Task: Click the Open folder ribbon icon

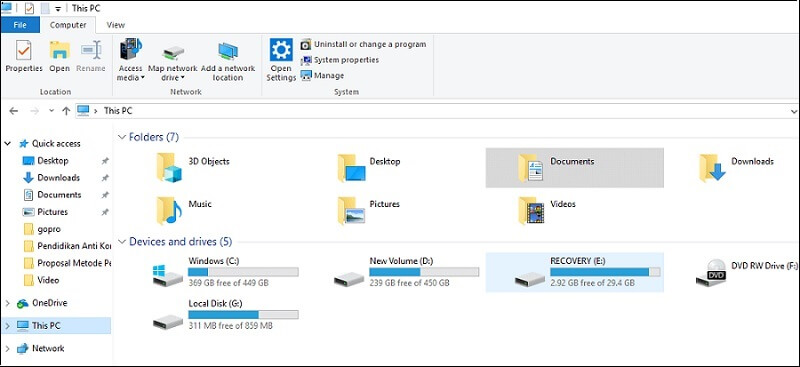Action: [x=60, y=51]
